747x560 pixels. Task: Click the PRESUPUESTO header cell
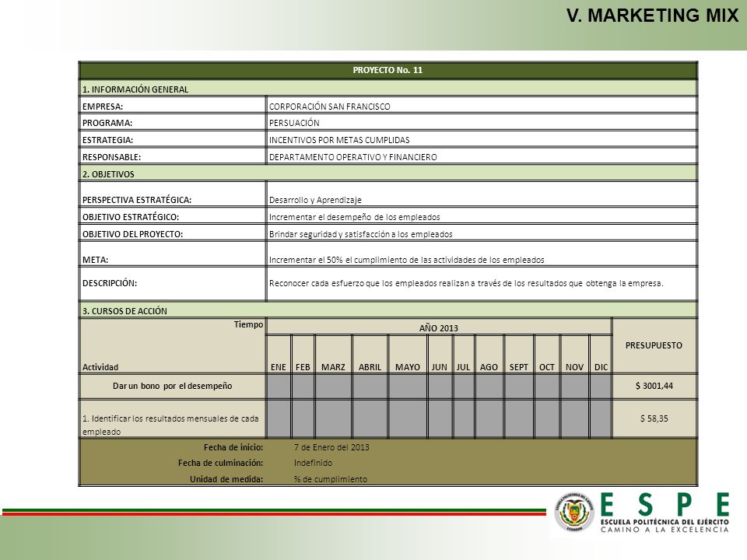pos(654,345)
